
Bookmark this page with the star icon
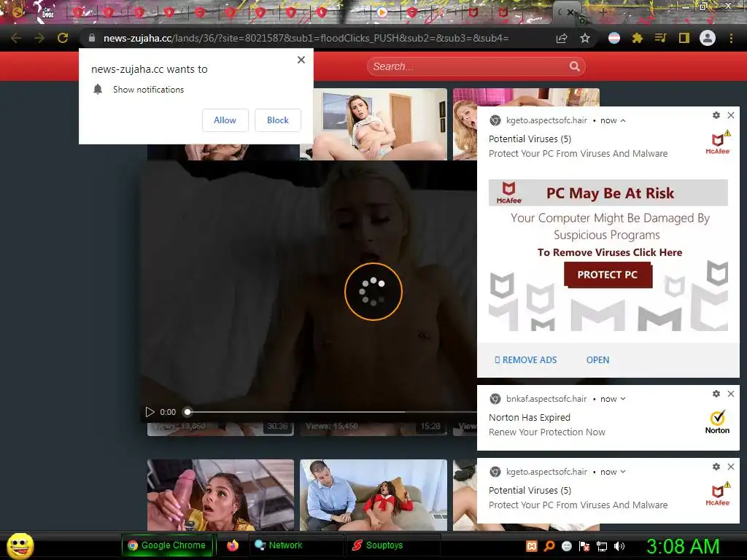click(x=585, y=38)
